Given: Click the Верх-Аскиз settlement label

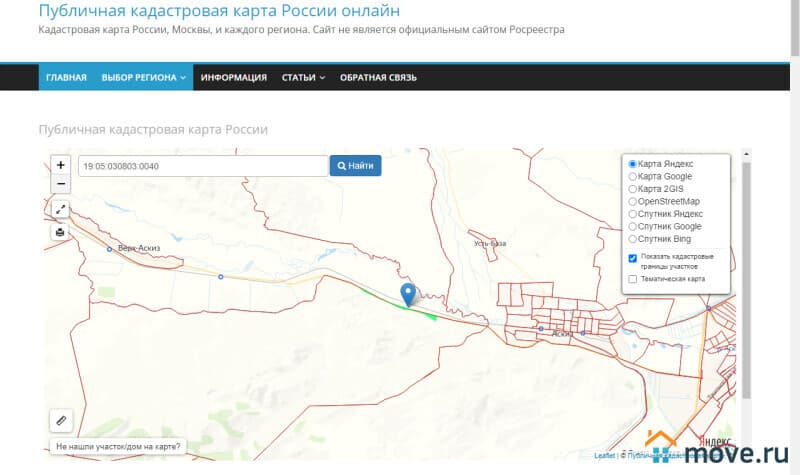Looking at the screenshot, I should [x=139, y=248].
